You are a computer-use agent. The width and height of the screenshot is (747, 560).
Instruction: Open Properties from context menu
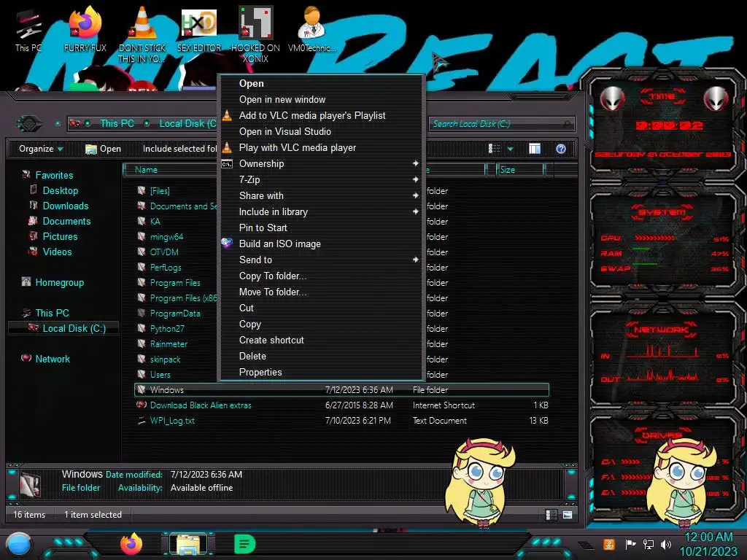tap(322, 373)
